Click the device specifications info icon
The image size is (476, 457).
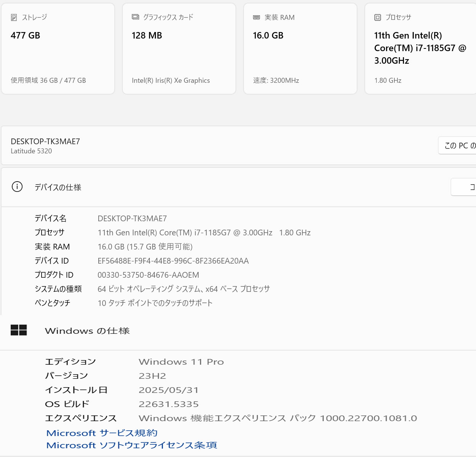[x=17, y=187]
